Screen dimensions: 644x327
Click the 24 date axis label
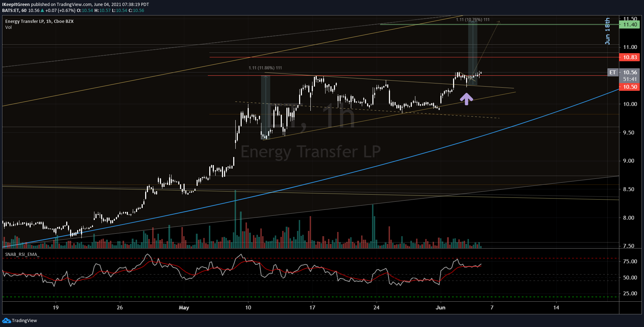pyautogui.click(x=376, y=308)
